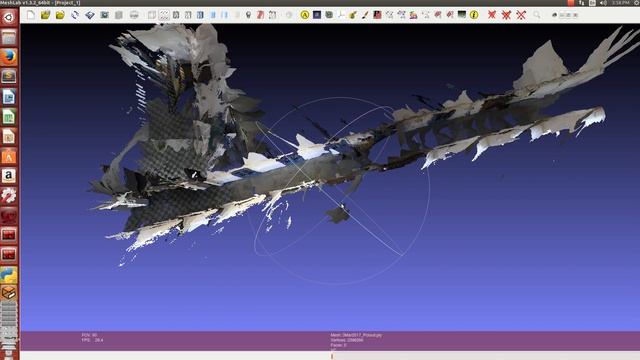The width and height of the screenshot is (640, 360).
Task: Enable bounding box render mode
Action: click(151, 15)
